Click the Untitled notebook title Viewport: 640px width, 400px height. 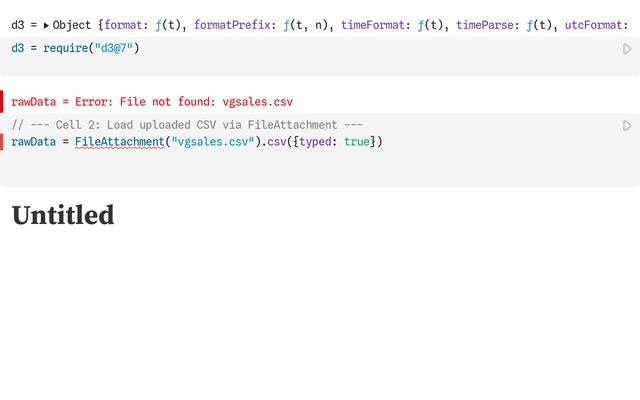point(63,215)
